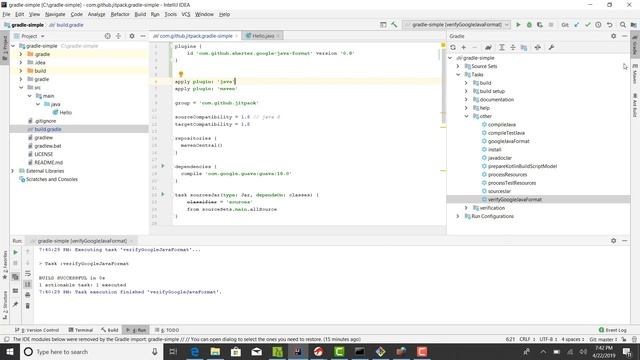Build the project with the hammer icon
The image size is (640, 360).
[394, 25]
